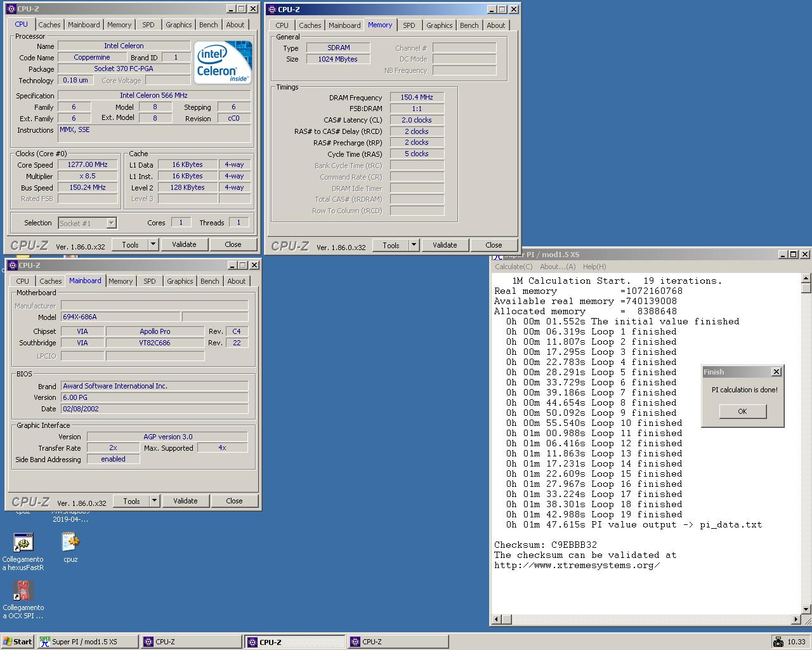812x650 pixels.
Task: Click the Checksum: C9EBBB32 line
Action: point(546,545)
